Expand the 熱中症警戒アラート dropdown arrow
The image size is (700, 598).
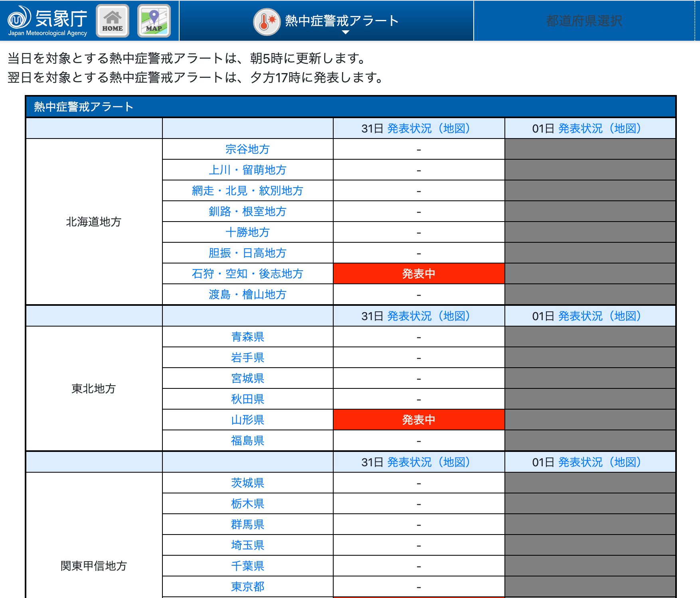346,32
